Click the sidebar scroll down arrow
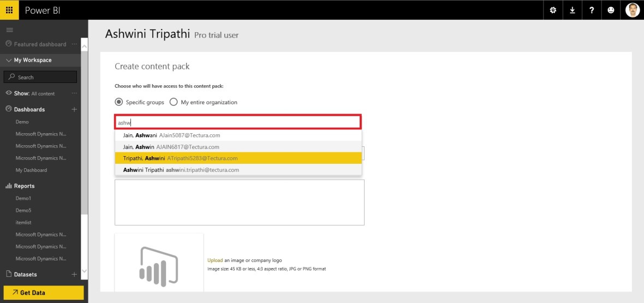The width and height of the screenshot is (644, 303). [84, 271]
